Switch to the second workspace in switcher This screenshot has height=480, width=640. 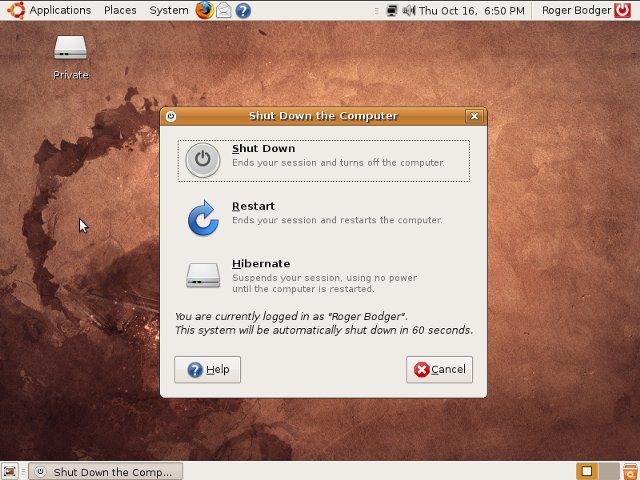[609, 471]
